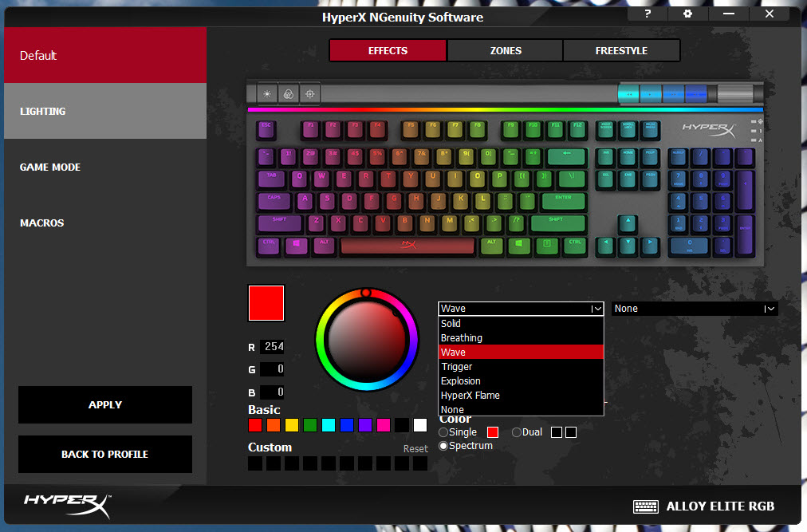Select the Spectrum color radio button
The height and width of the screenshot is (532, 807).
click(443, 446)
